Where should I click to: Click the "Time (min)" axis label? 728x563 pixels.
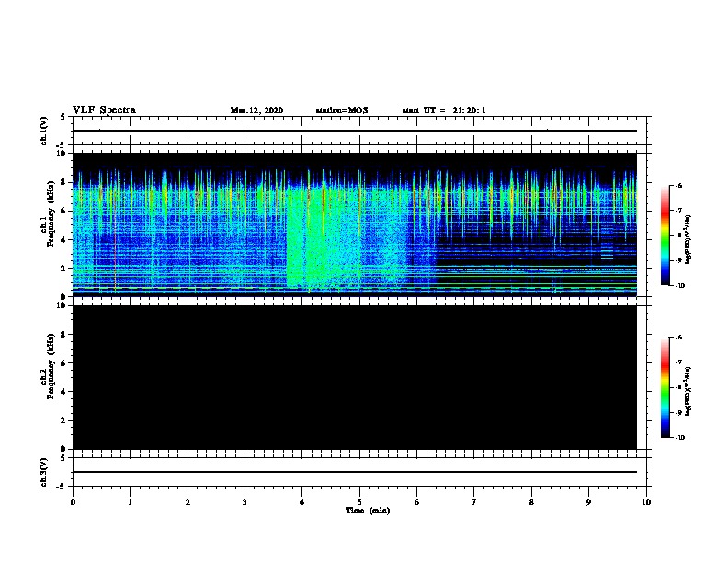368,511
